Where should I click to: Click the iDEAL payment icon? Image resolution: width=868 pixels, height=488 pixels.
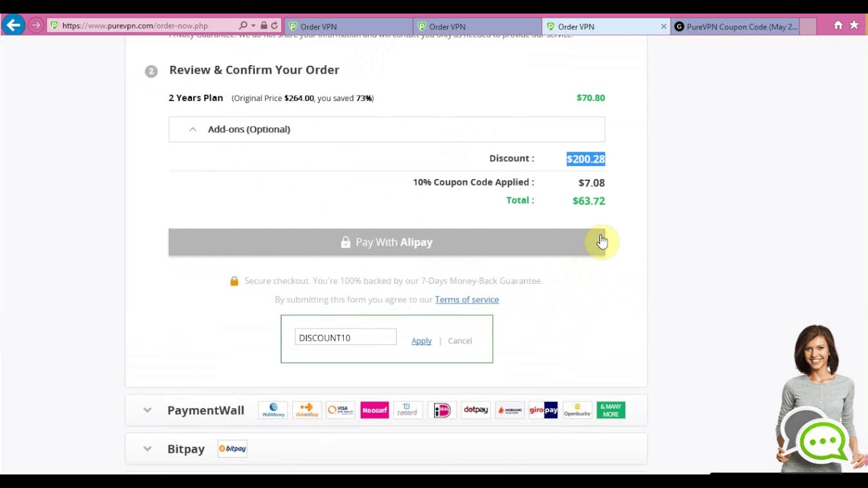pyautogui.click(x=442, y=410)
